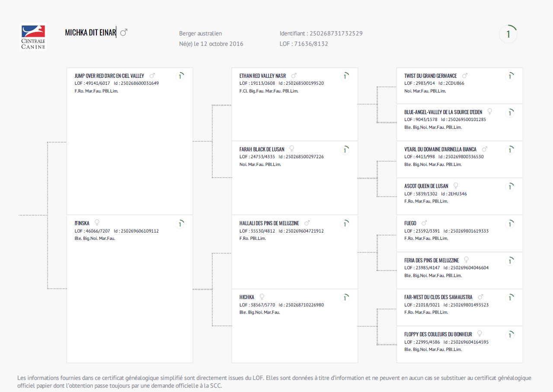Click the Identifiant number 250268731732529
This screenshot has height=392, width=553.
[x=336, y=33]
